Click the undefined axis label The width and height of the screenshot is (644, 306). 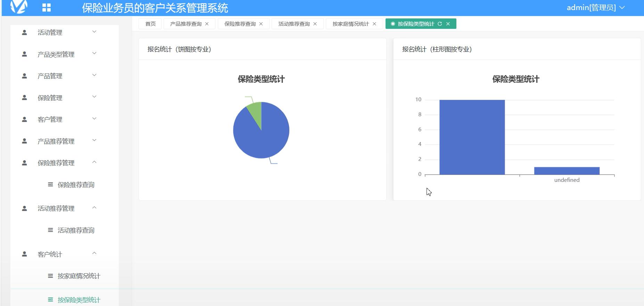click(x=567, y=180)
